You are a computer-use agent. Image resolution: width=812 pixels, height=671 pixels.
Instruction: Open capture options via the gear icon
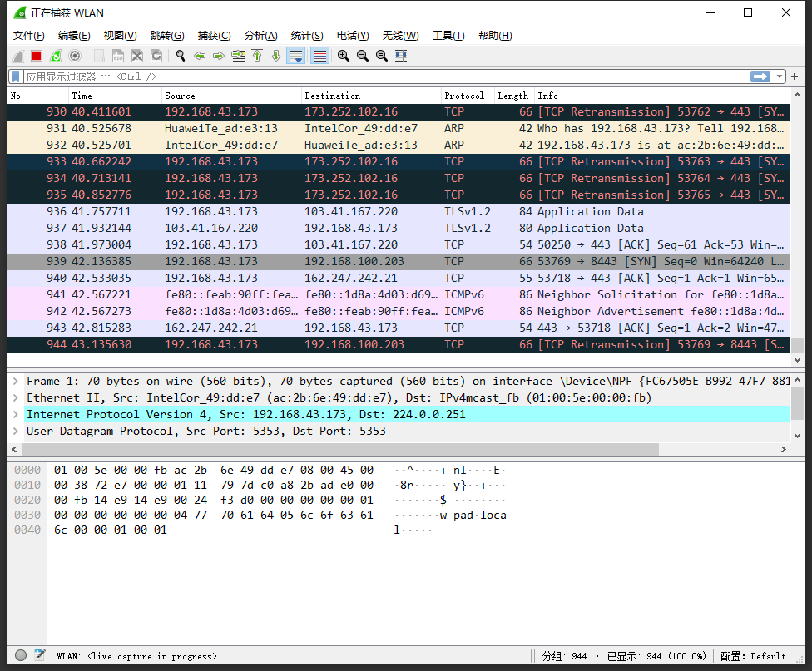[x=75, y=55]
